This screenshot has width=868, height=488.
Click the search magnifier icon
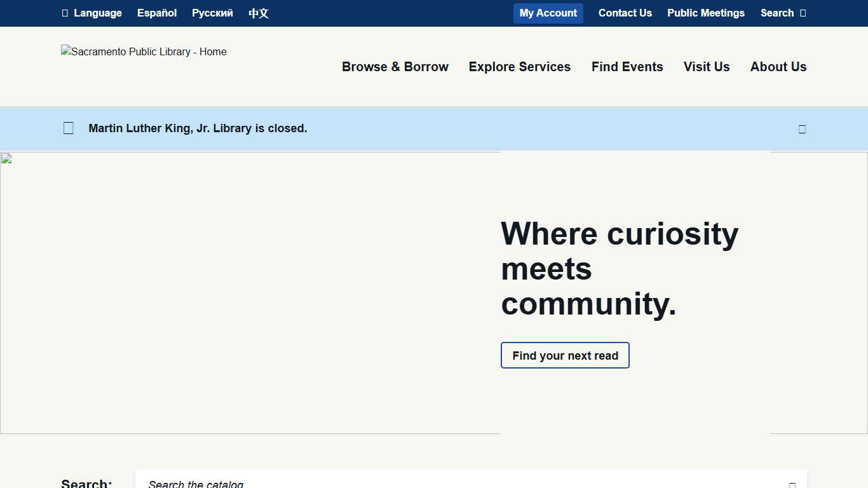[803, 13]
